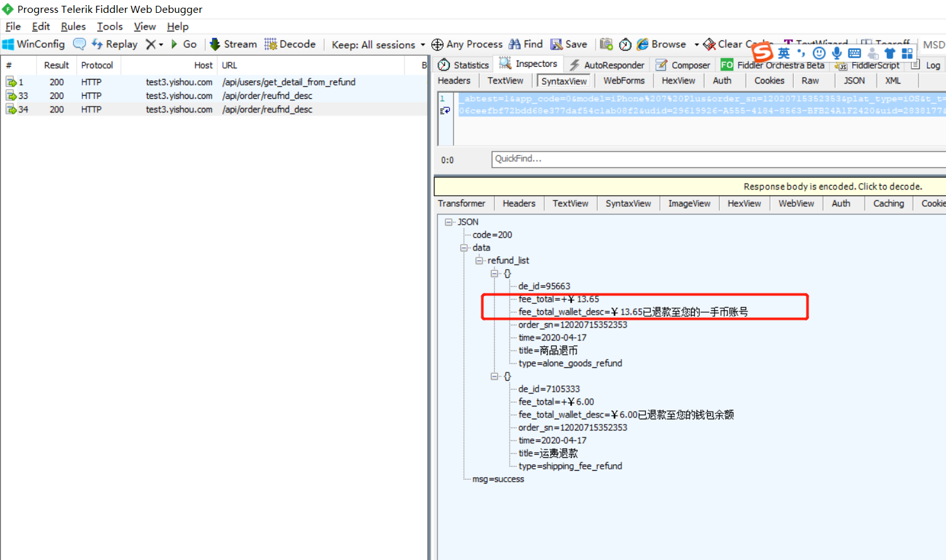The width and height of the screenshot is (946, 560).
Task: Select the request WebForms tab
Action: tap(623, 80)
